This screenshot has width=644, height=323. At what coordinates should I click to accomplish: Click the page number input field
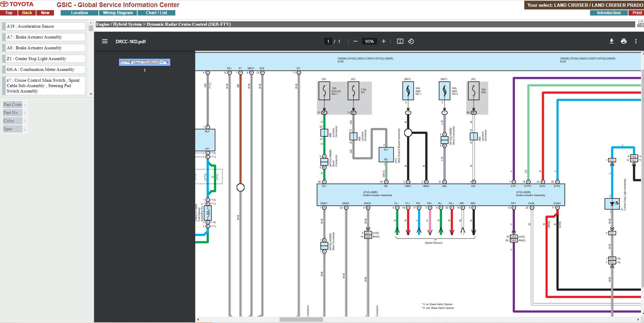coord(328,41)
